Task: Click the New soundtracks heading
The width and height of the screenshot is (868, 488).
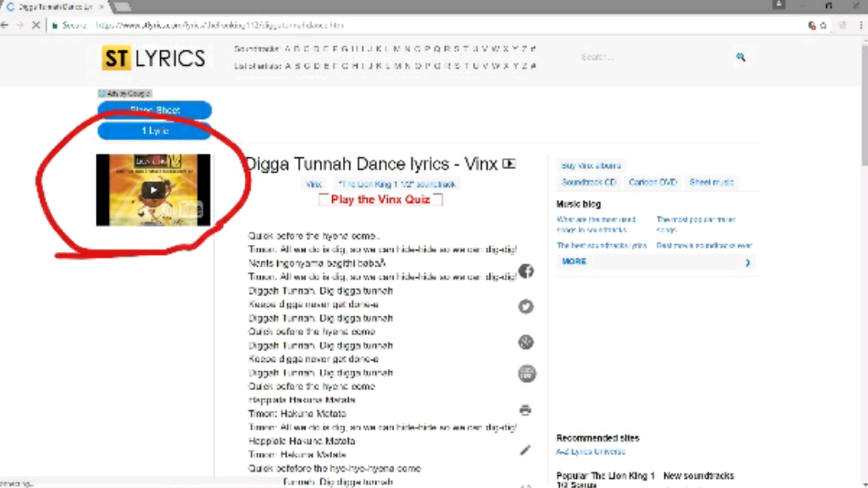Action: click(x=699, y=476)
